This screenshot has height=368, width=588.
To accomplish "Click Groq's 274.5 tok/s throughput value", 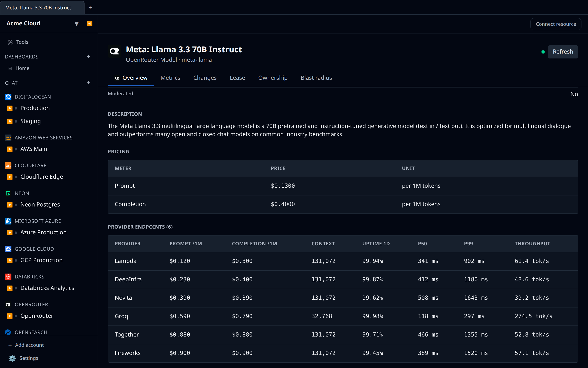I will [x=533, y=316].
